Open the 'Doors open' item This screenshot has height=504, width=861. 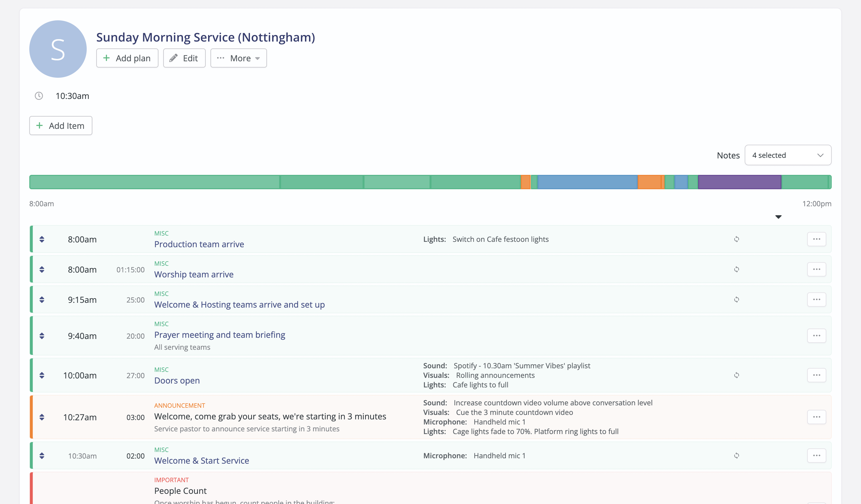pyautogui.click(x=177, y=380)
